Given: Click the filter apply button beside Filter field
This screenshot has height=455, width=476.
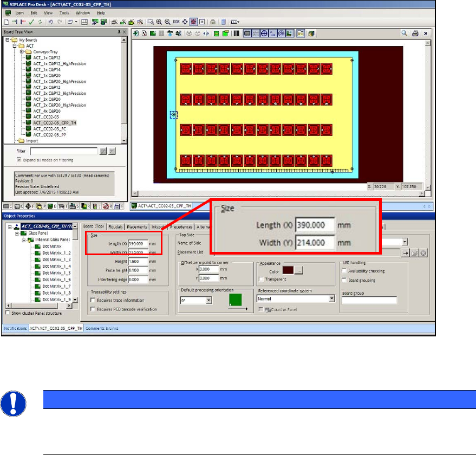Looking at the screenshot, I should coord(103,151).
